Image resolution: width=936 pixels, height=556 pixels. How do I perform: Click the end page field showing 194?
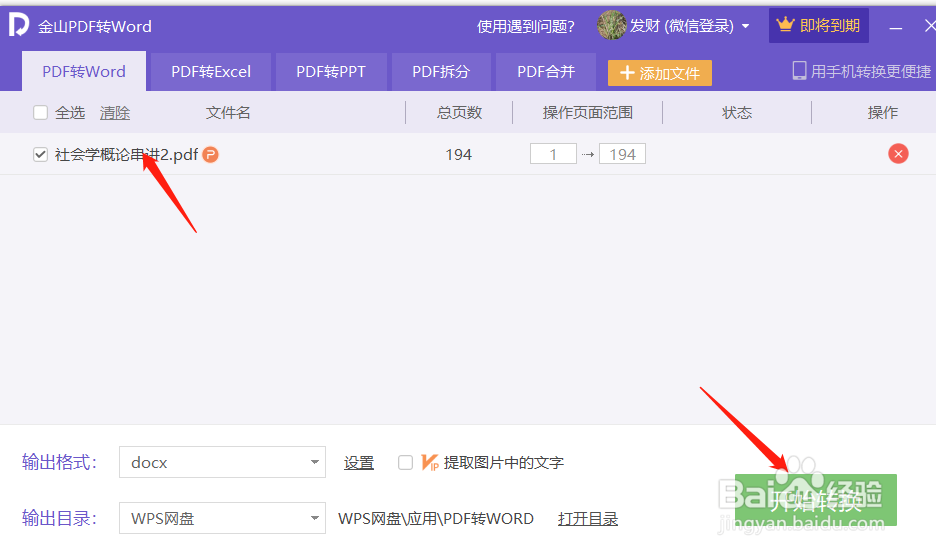tap(623, 154)
